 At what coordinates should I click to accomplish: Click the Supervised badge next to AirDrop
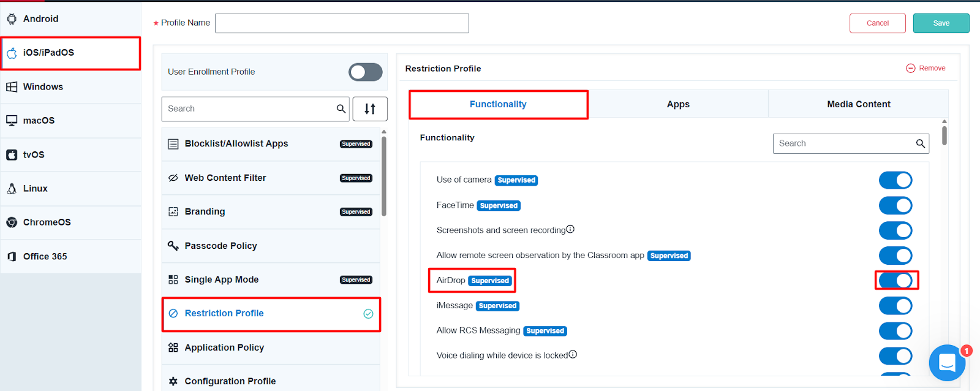(490, 281)
